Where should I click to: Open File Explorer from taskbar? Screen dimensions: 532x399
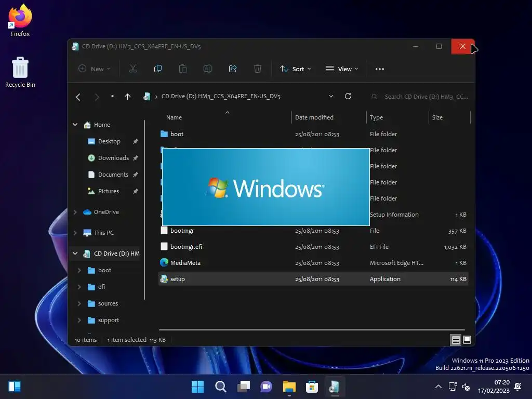click(x=289, y=387)
